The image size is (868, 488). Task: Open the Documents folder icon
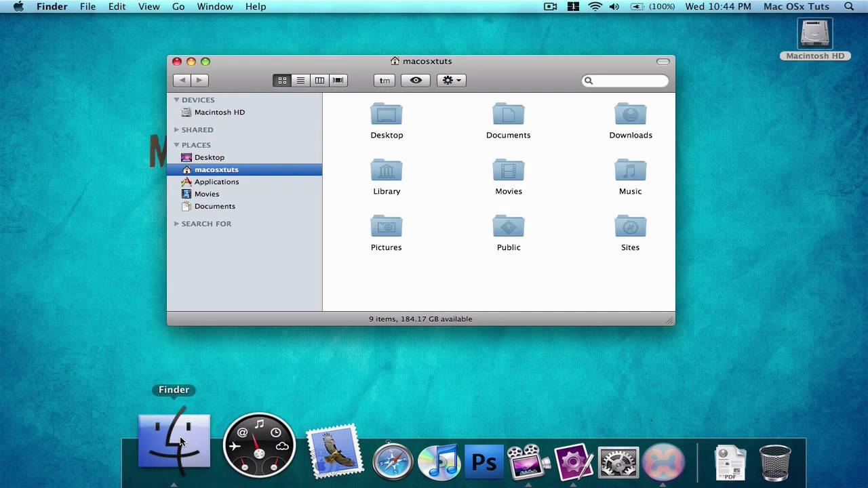(x=509, y=115)
